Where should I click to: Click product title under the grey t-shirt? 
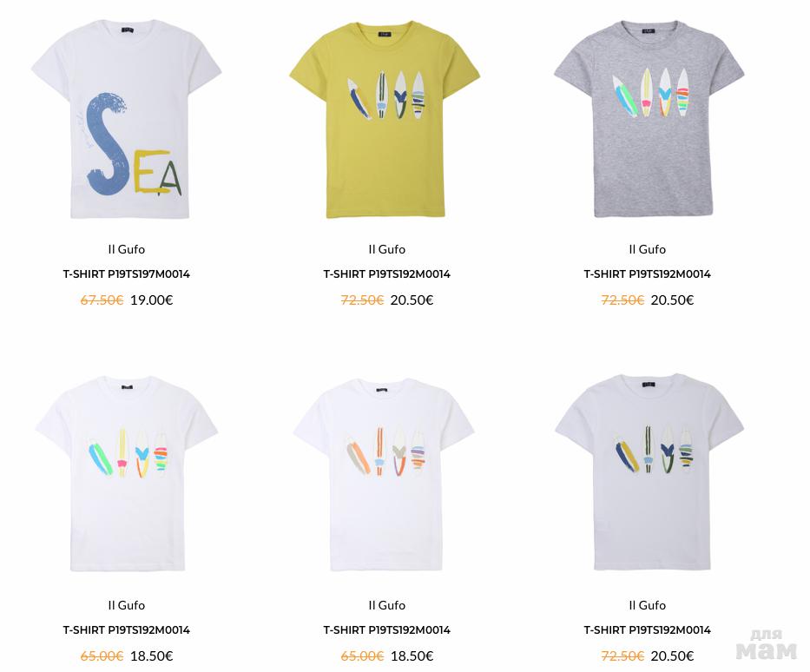(648, 274)
